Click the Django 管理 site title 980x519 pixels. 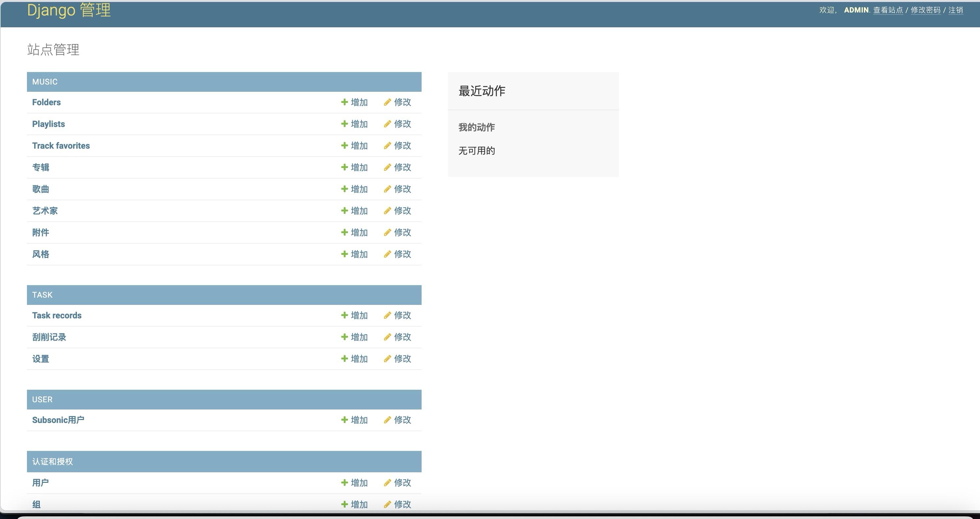point(69,10)
